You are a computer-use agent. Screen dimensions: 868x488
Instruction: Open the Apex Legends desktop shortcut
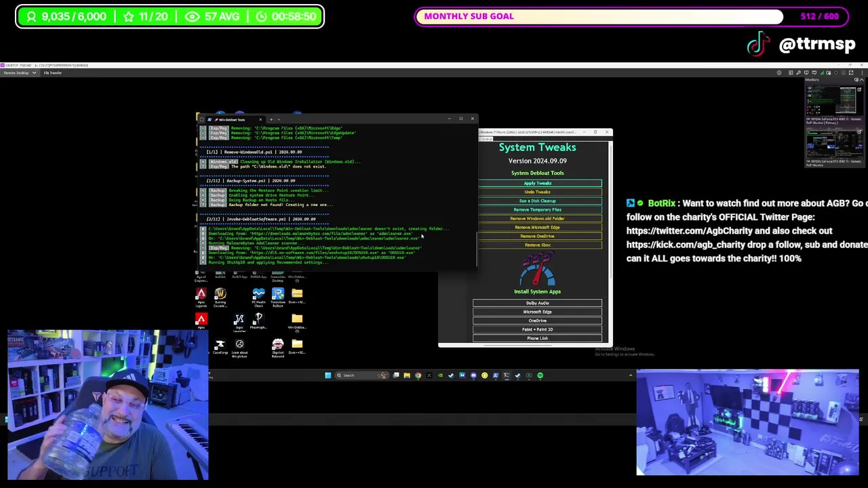coord(201,297)
